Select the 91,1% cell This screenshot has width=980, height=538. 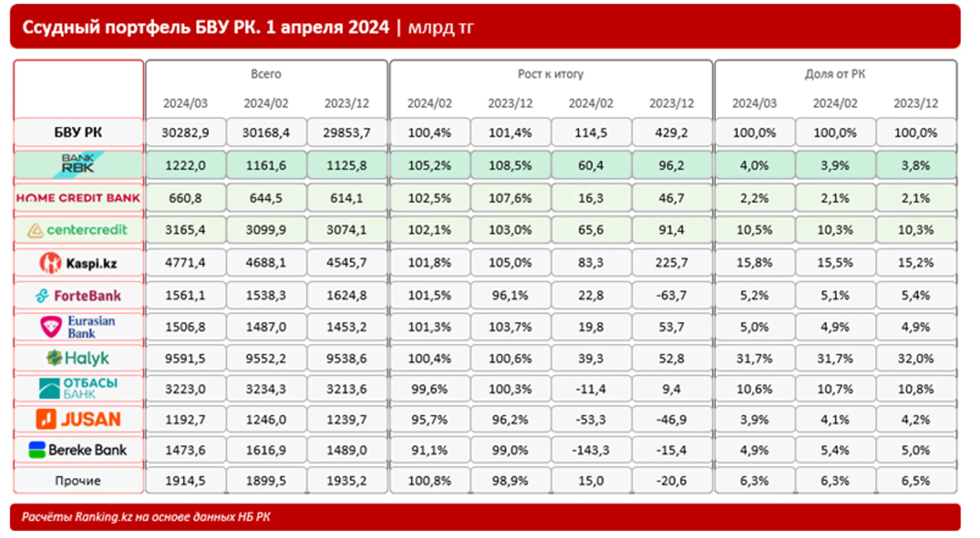click(x=429, y=450)
